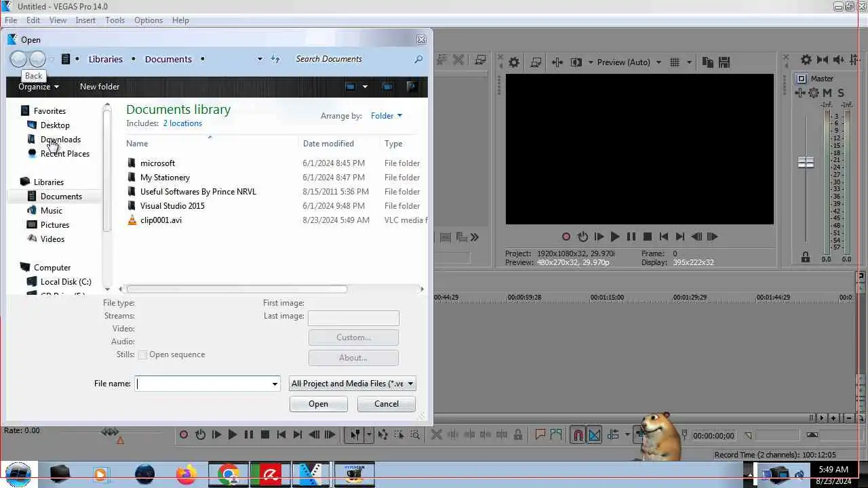Toggle Solo (S) on Master bus
The width and height of the screenshot is (868, 488).
point(841,93)
